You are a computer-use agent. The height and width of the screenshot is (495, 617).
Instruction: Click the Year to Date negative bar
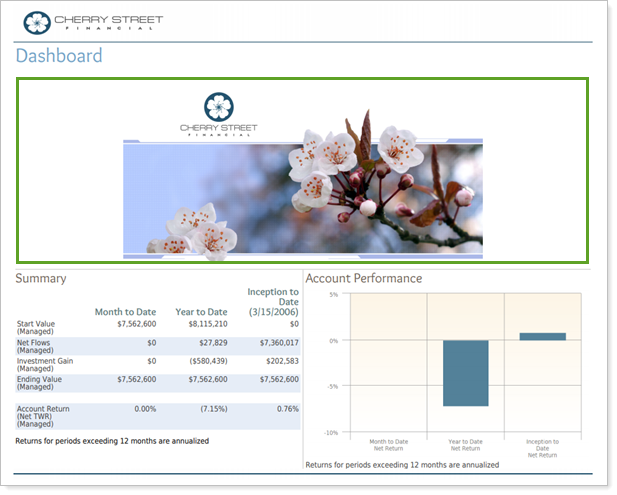[x=466, y=373]
